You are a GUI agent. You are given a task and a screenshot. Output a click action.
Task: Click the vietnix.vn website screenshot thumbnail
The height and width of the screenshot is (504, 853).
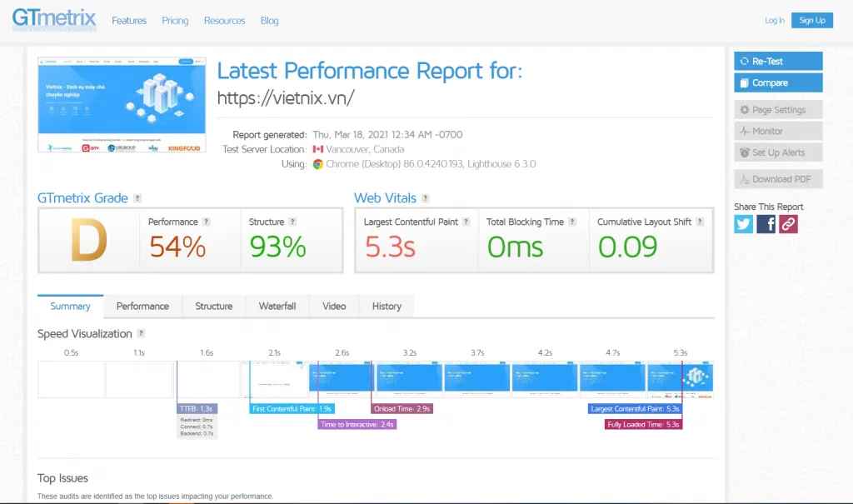pos(122,104)
